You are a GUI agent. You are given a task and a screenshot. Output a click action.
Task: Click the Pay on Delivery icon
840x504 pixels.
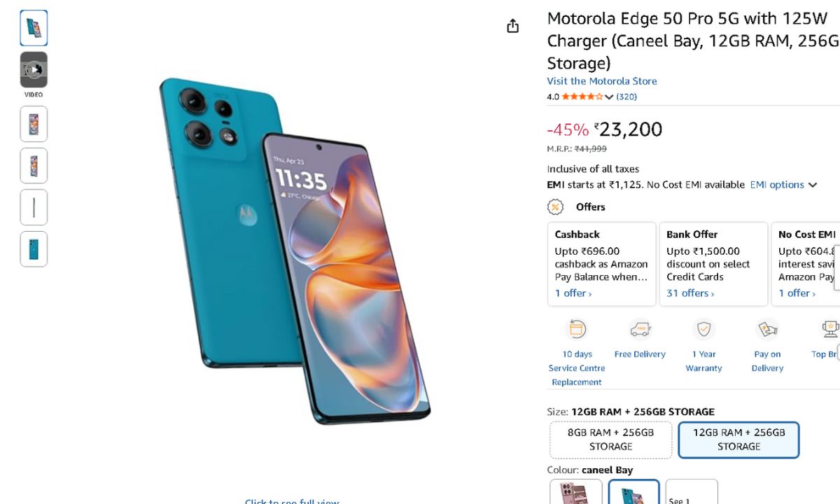[x=767, y=329]
